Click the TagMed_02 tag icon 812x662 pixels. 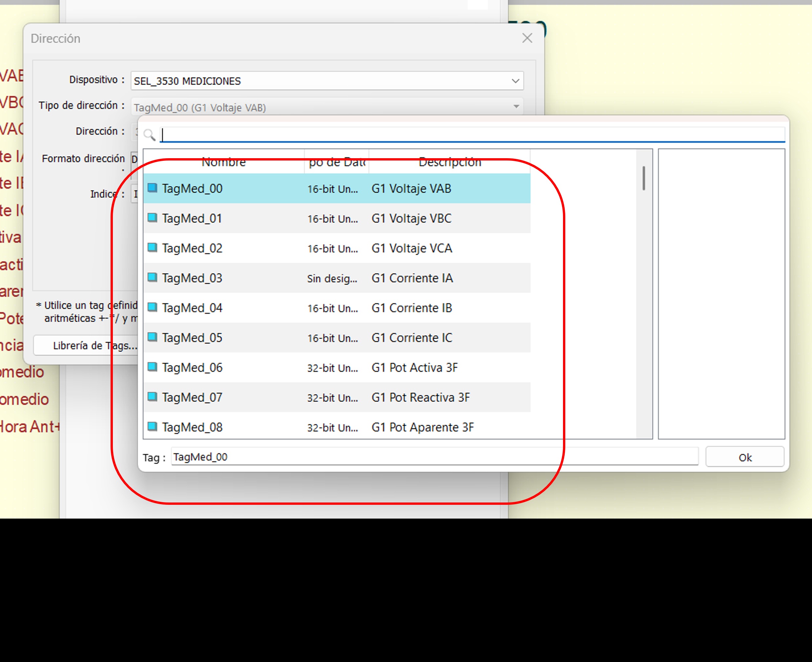[x=153, y=247]
